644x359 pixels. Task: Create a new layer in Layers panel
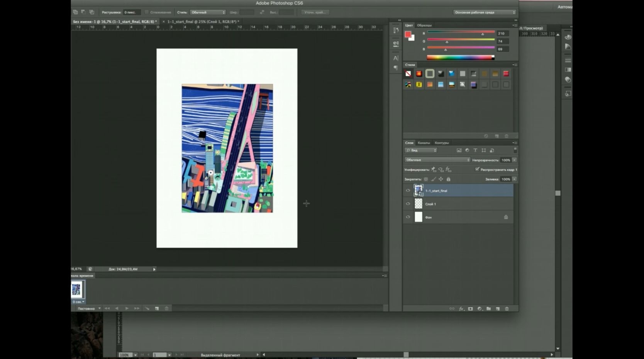coord(498,309)
